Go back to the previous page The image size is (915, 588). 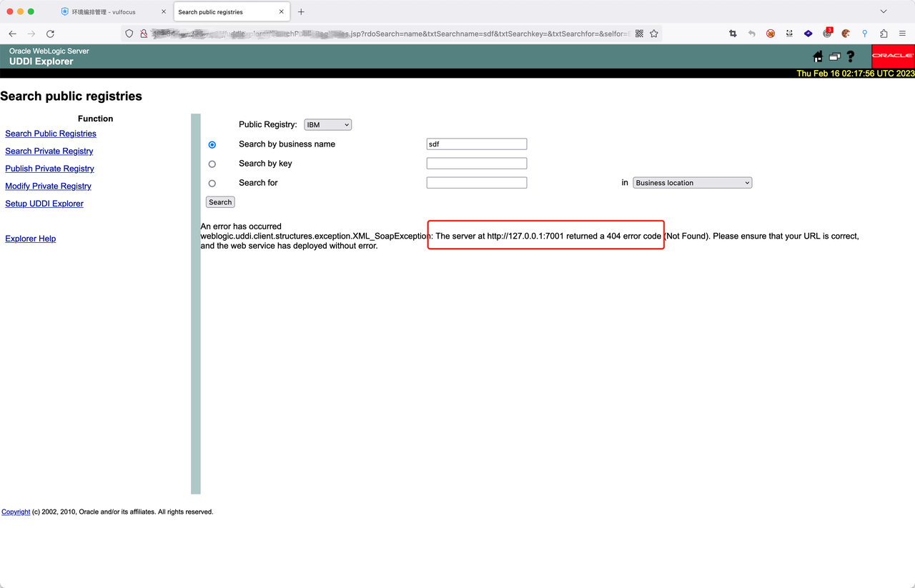[12, 34]
